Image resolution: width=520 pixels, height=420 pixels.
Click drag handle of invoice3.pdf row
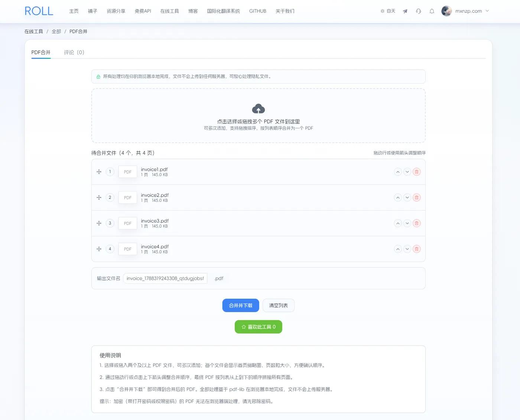tap(99, 223)
